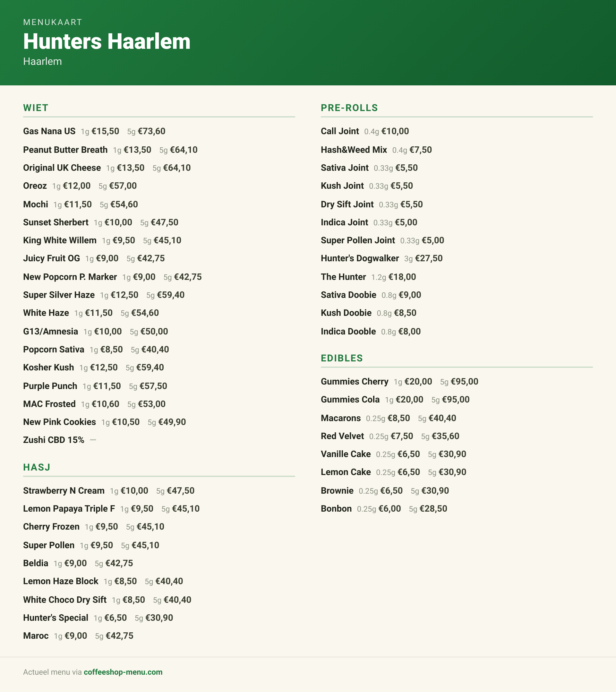The width and height of the screenshot is (616, 692).
Task: Select the HASJ section heading
Action: pyautogui.click(x=37, y=467)
